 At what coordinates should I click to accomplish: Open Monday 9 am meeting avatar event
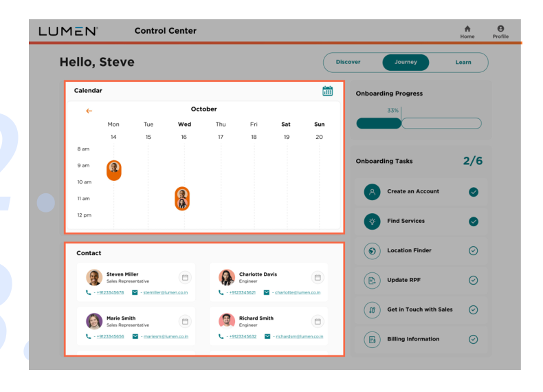click(x=114, y=170)
